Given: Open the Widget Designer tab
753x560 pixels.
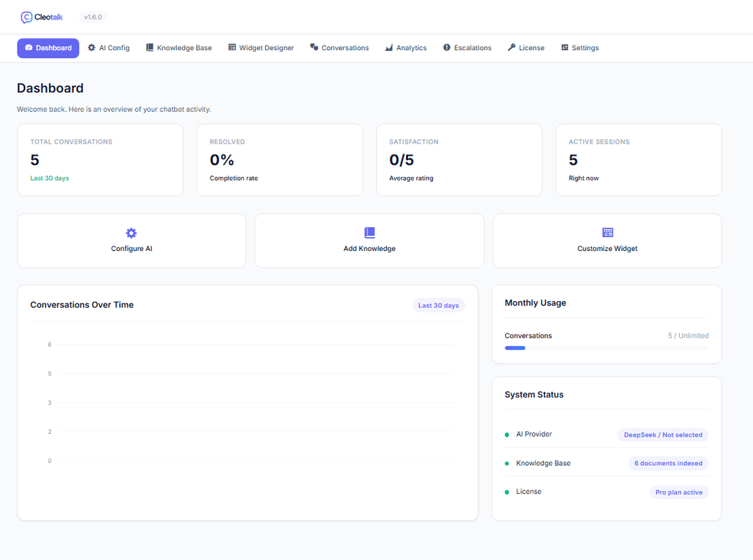Looking at the screenshot, I should pyautogui.click(x=261, y=48).
